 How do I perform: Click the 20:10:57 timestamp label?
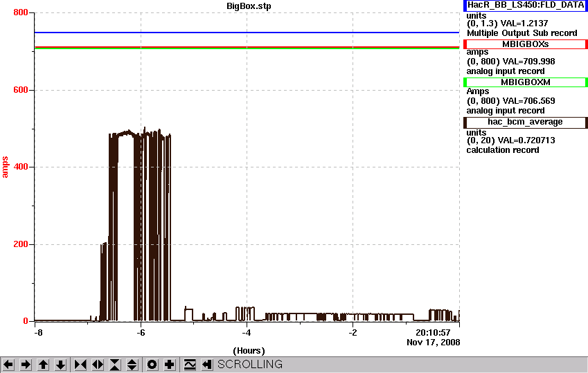433,333
